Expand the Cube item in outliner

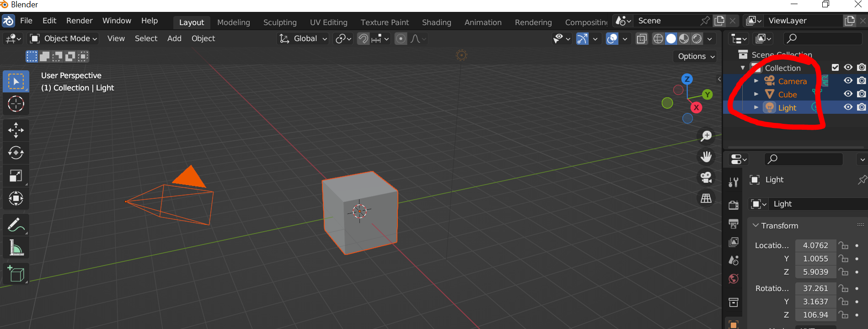point(756,94)
